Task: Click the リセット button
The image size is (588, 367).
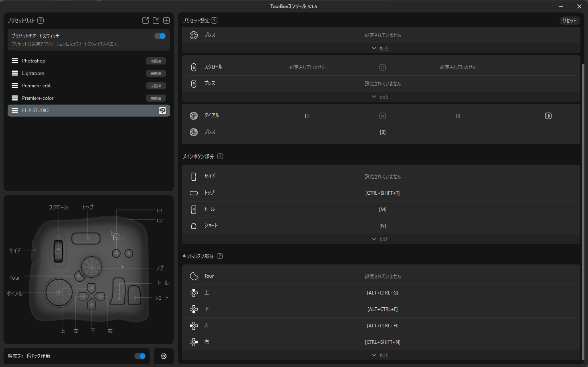Action: 570,20
